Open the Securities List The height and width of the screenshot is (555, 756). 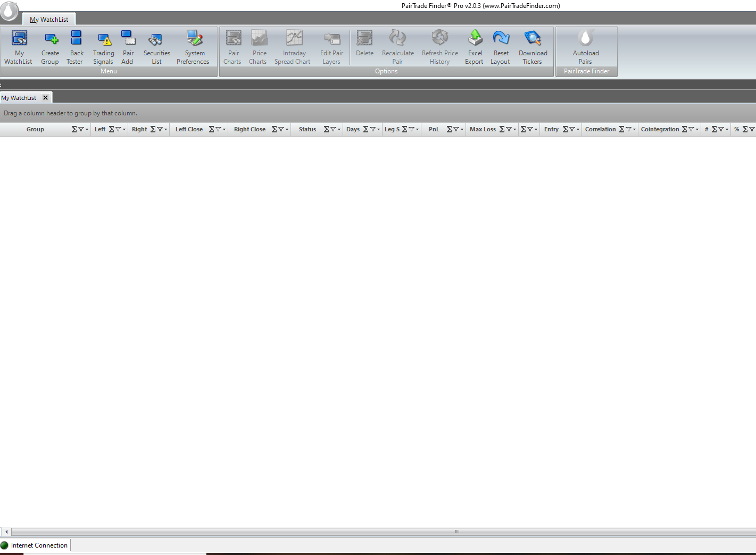[x=156, y=47]
